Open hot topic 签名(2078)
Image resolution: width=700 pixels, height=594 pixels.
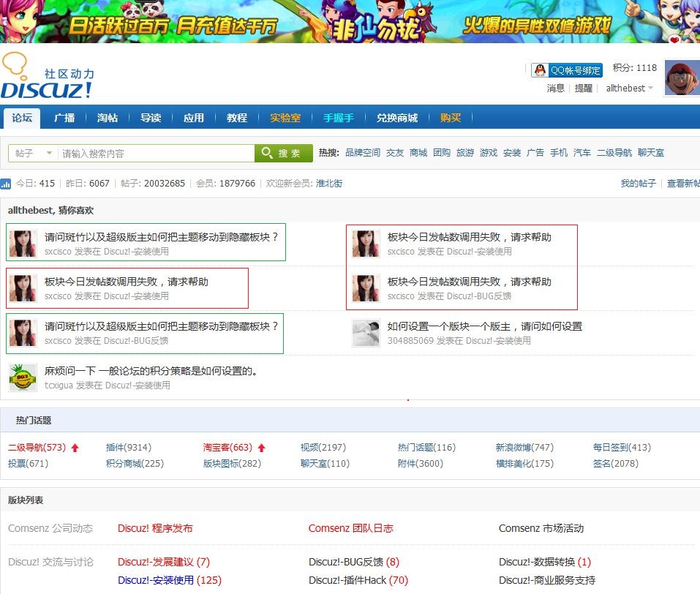pyautogui.click(x=616, y=464)
